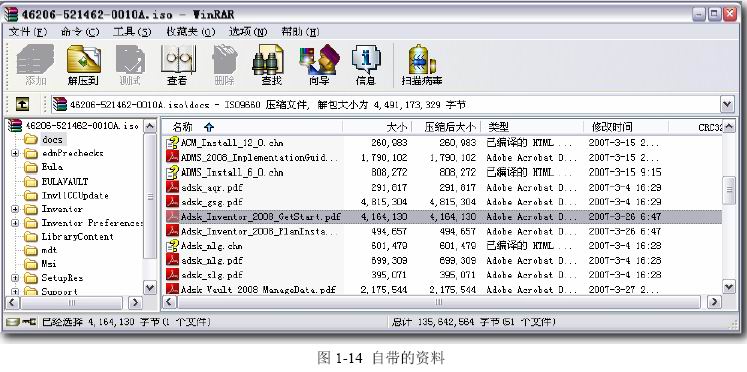Select the InvllCCUpdate folder in tree
The width and height of the screenshot is (747, 372).
pos(75,195)
